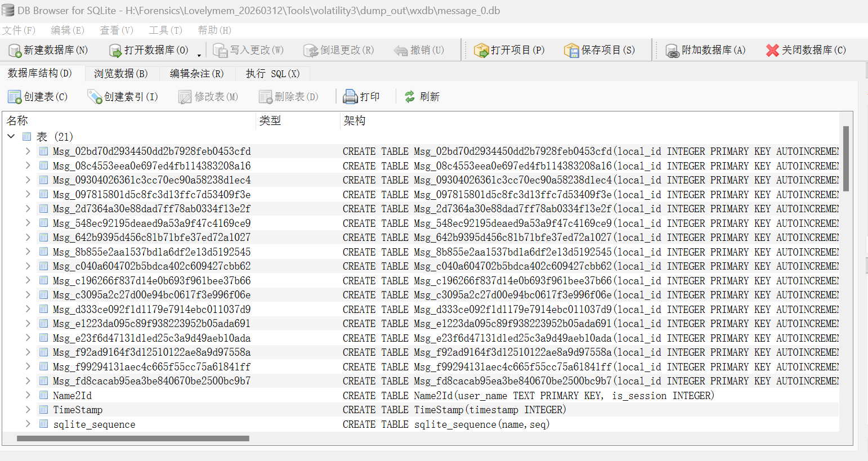Click the New Database (新建数据库) icon

[15, 51]
